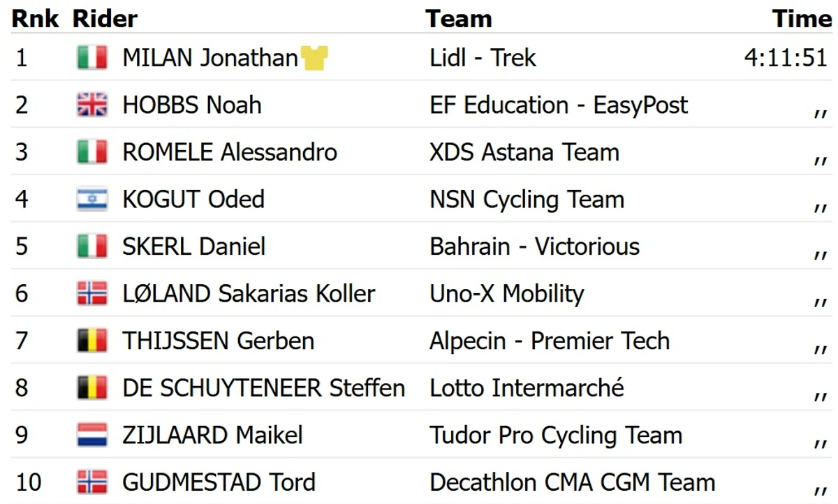Click the yellow leader jersey icon
The image size is (838, 504).
tap(314, 58)
